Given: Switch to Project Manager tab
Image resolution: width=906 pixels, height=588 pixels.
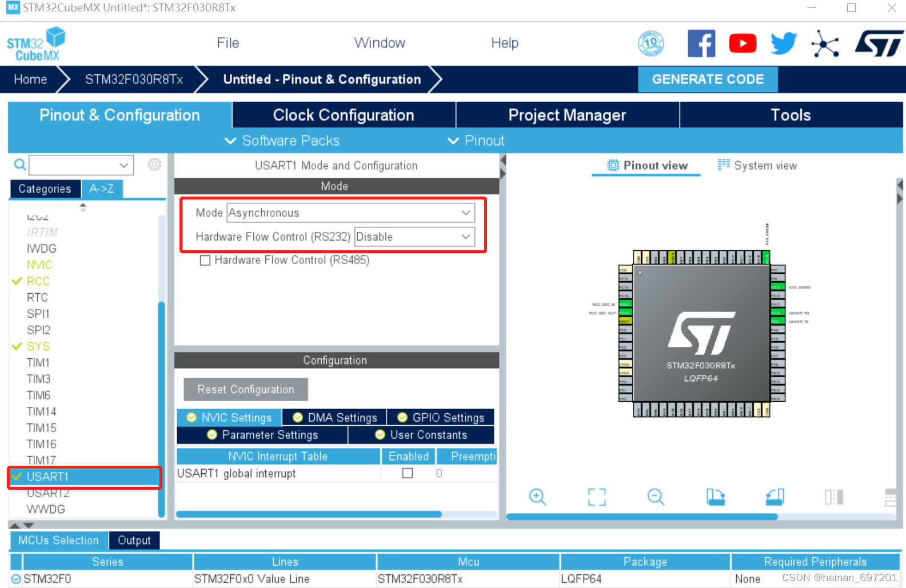Looking at the screenshot, I should 567,115.
